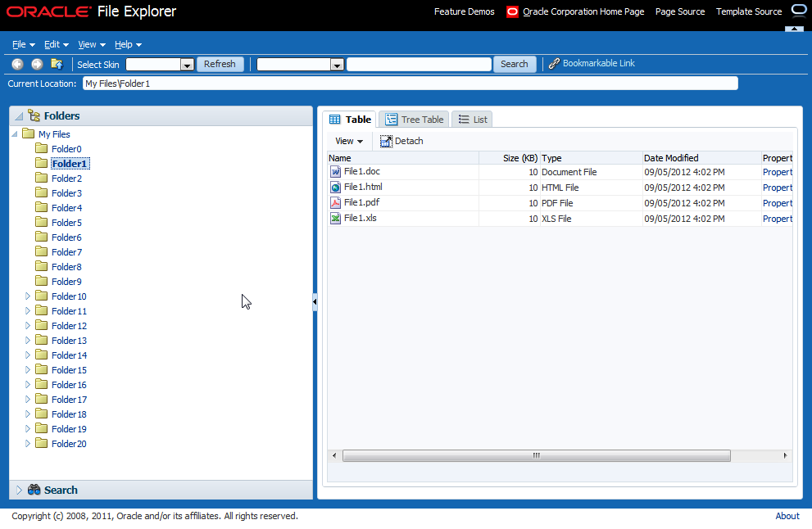
Task: Click the List view icon
Action: pos(464,120)
